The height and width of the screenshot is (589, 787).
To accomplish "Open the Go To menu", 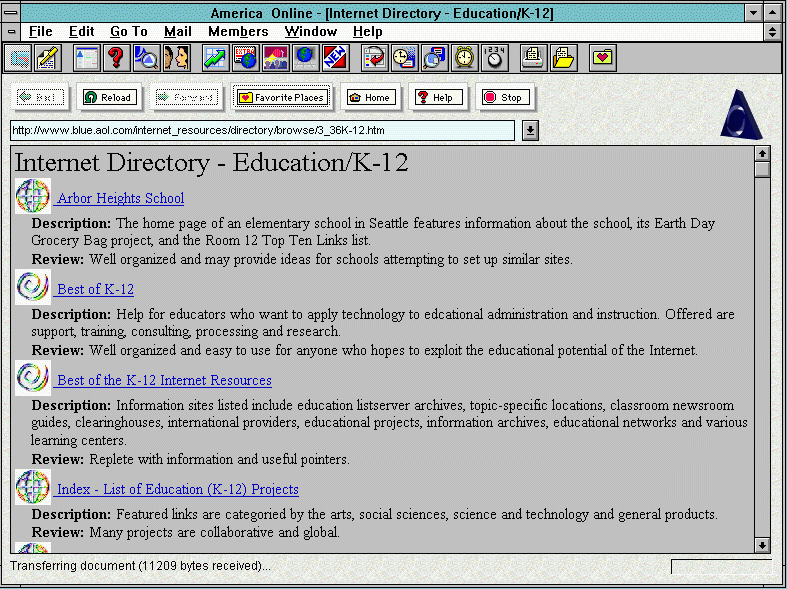I will tap(128, 32).
